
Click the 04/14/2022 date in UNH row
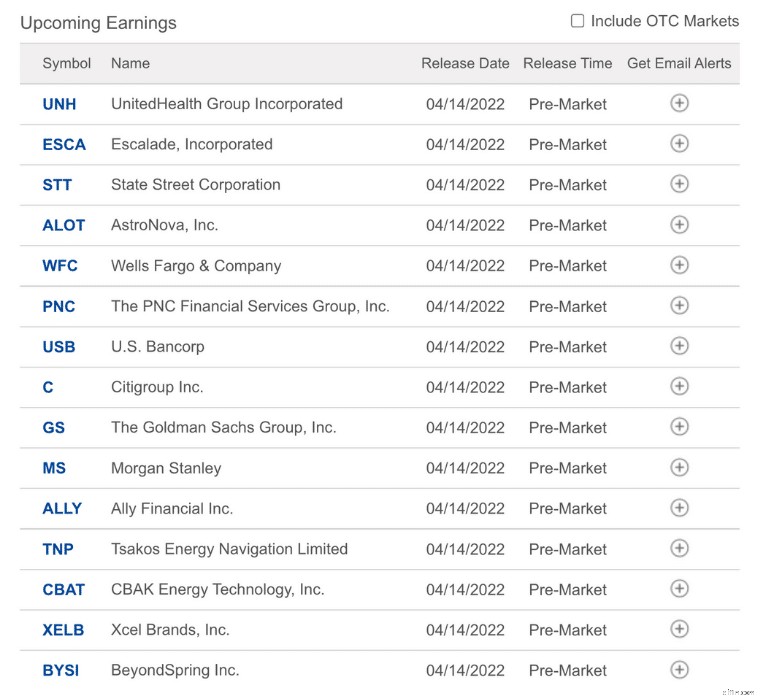[x=465, y=104]
